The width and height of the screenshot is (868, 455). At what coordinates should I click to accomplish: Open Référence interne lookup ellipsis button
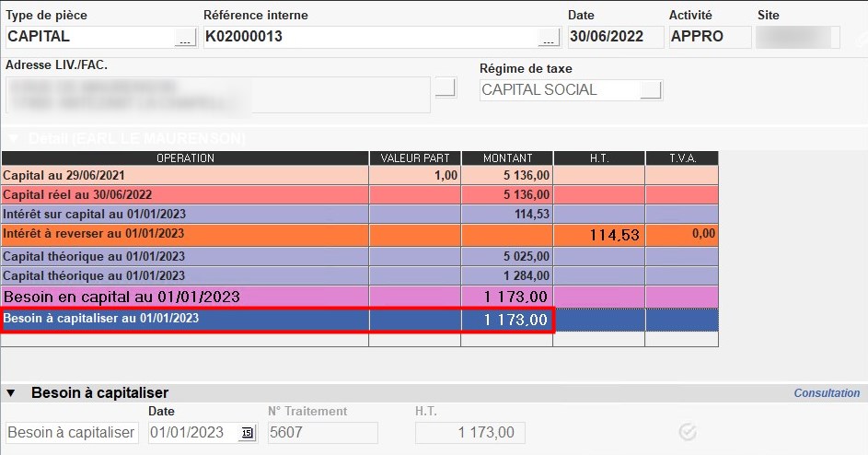coord(549,38)
